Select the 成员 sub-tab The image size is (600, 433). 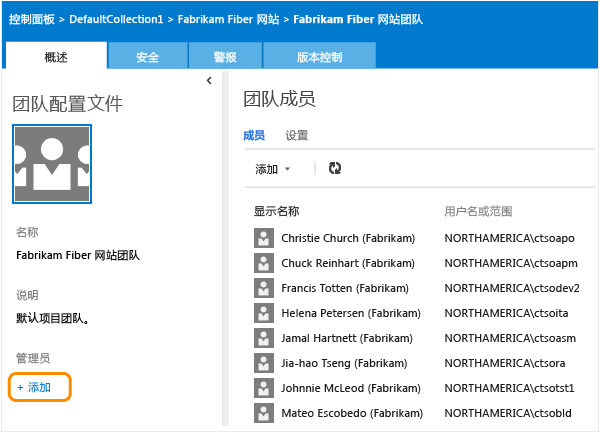[x=254, y=135]
